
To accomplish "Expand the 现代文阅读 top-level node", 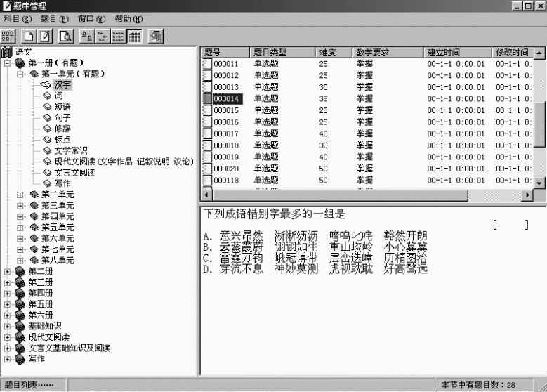I will point(7,337).
